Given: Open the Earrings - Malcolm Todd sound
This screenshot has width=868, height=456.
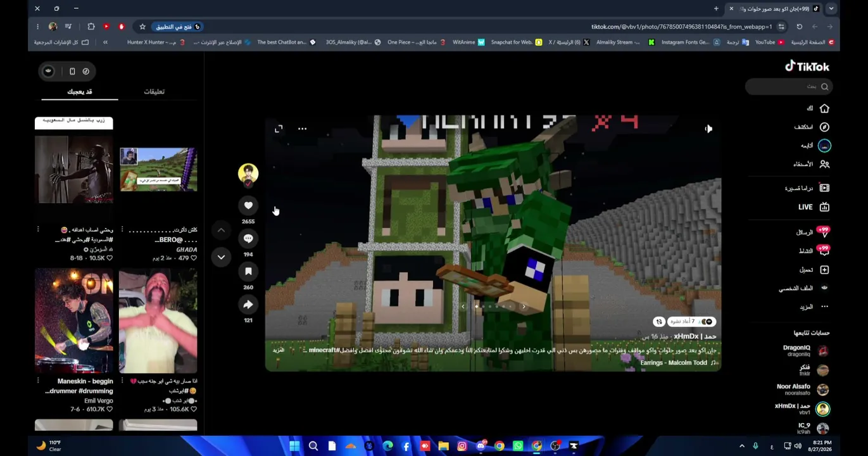Looking at the screenshot, I should coord(679,363).
